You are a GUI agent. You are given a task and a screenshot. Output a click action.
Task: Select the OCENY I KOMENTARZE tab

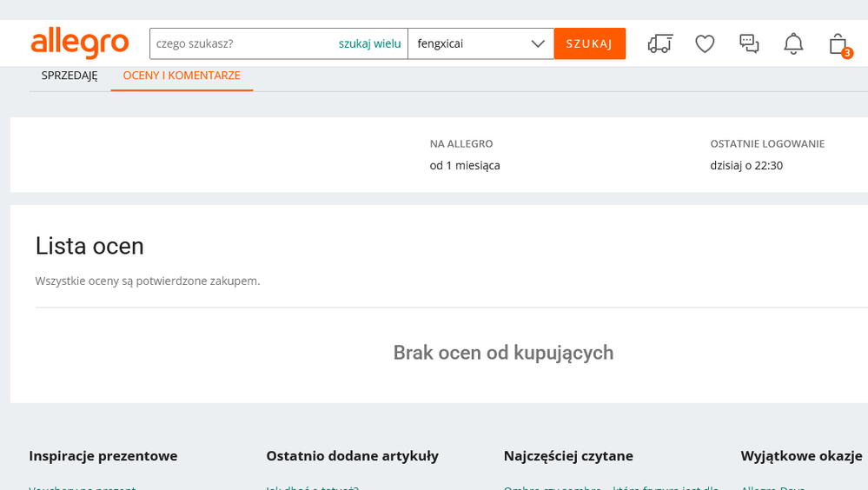click(182, 76)
